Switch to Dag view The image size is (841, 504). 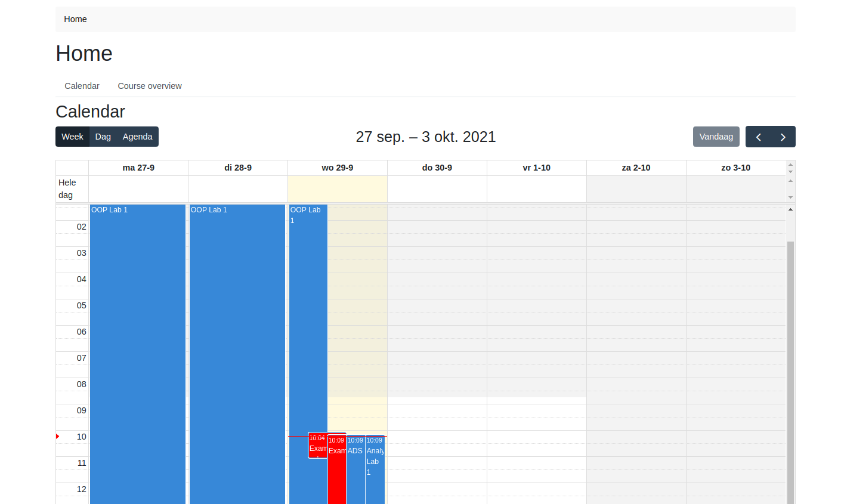point(103,137)
